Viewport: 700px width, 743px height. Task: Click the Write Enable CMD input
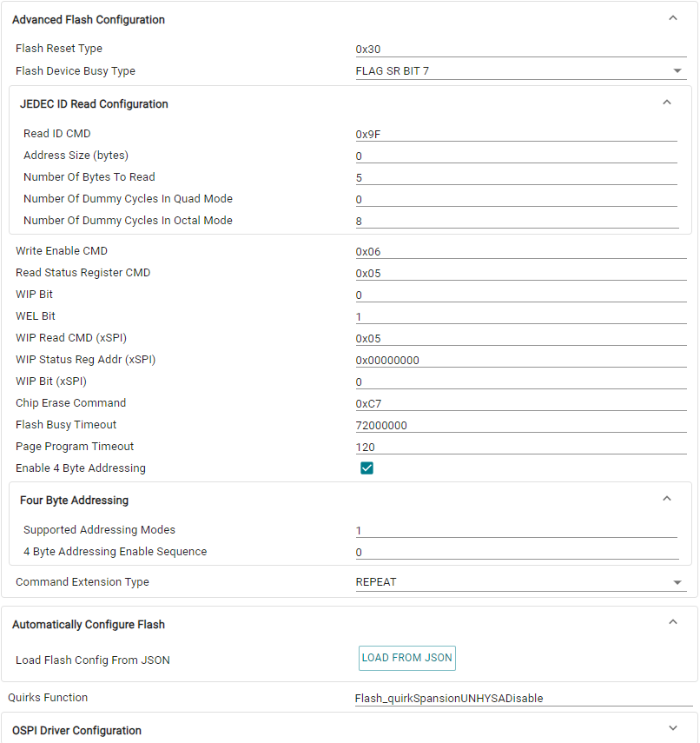click(x=521, y=252)
